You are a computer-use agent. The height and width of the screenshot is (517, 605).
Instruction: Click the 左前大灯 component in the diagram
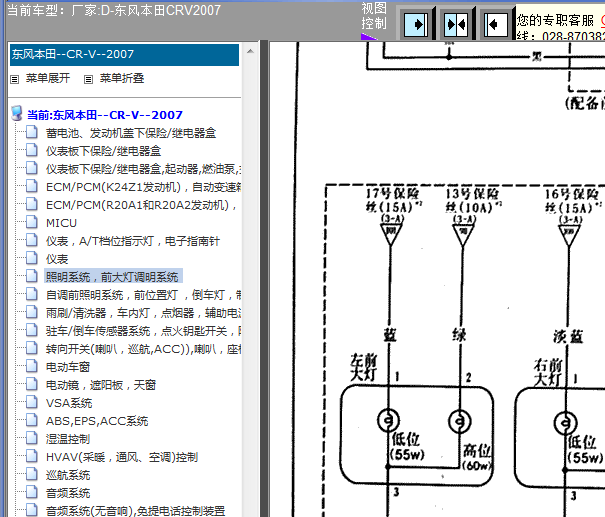coord(417,435)
